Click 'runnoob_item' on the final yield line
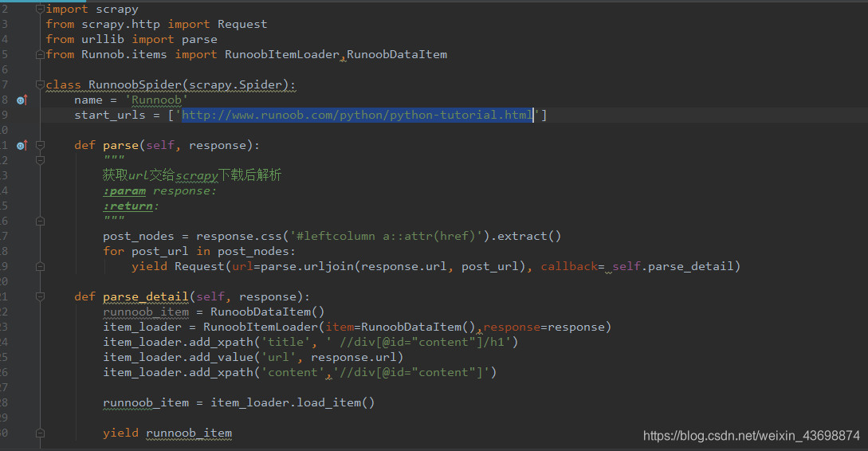This screenshot has height=451, width=868. point(189,433)
